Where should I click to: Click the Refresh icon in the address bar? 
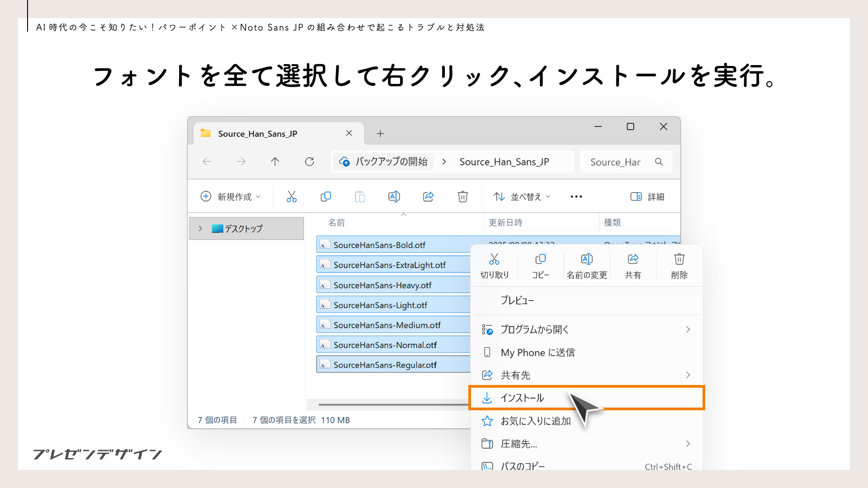[310, 161]
